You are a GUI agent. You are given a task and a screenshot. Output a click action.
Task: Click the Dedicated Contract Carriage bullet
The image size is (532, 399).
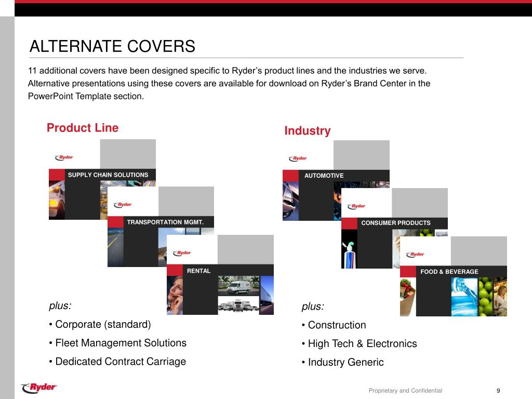coord(117,362)
